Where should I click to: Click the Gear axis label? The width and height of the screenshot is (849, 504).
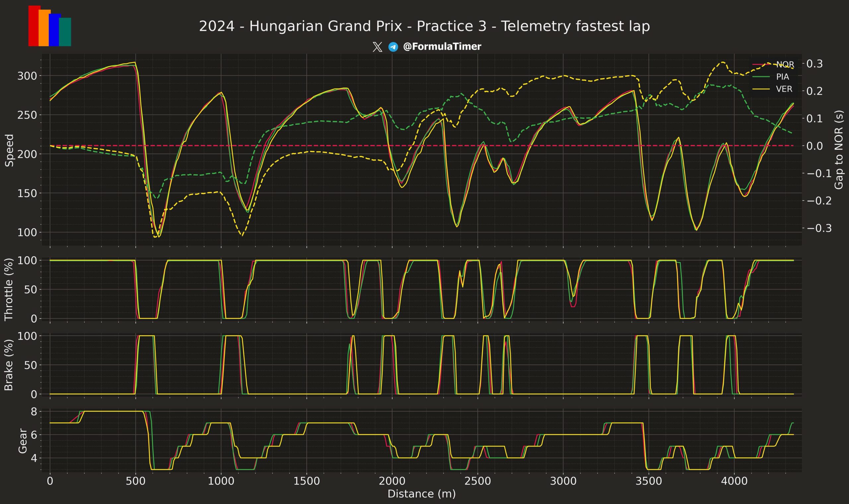23,441
